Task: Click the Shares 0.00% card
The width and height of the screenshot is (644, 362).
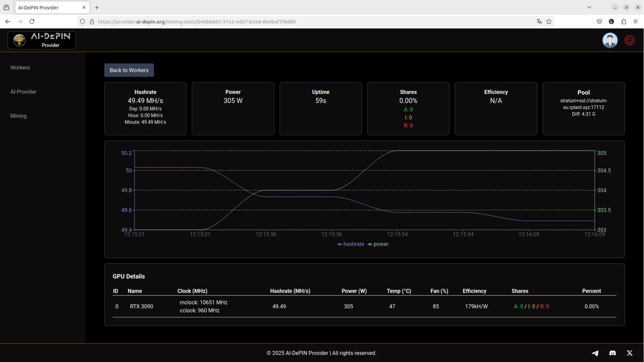Action: click(x=408, y=108)
